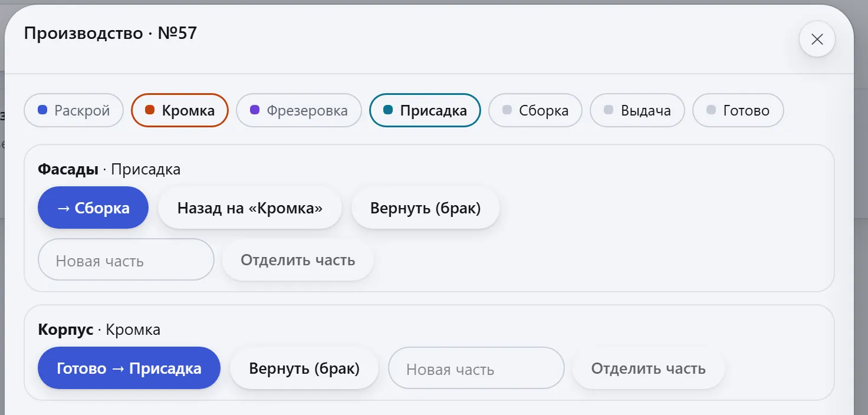Select the Сборка stage chip

pos(535,110)
